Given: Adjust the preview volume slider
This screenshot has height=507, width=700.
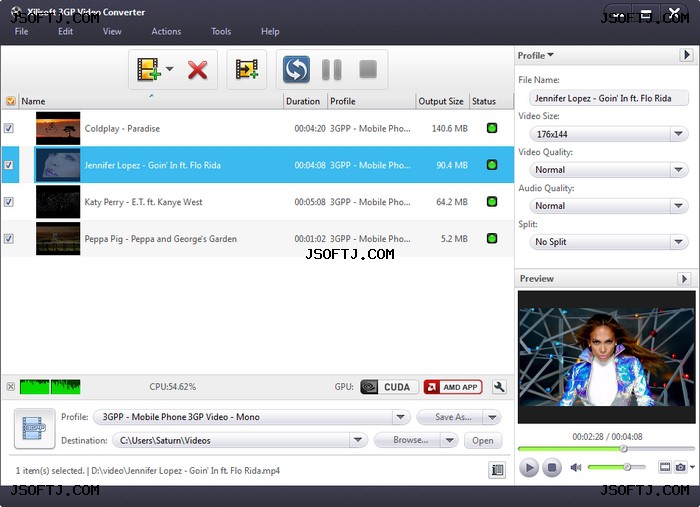Looking at the screenshot, I should tap(617, 467).
